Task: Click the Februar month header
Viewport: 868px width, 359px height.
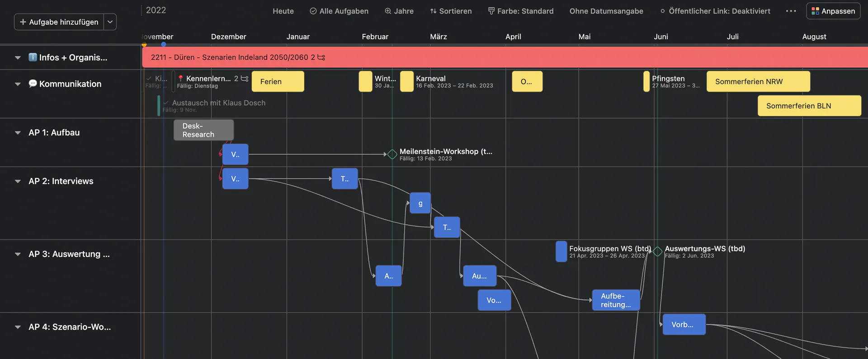Action: [375, 37]
